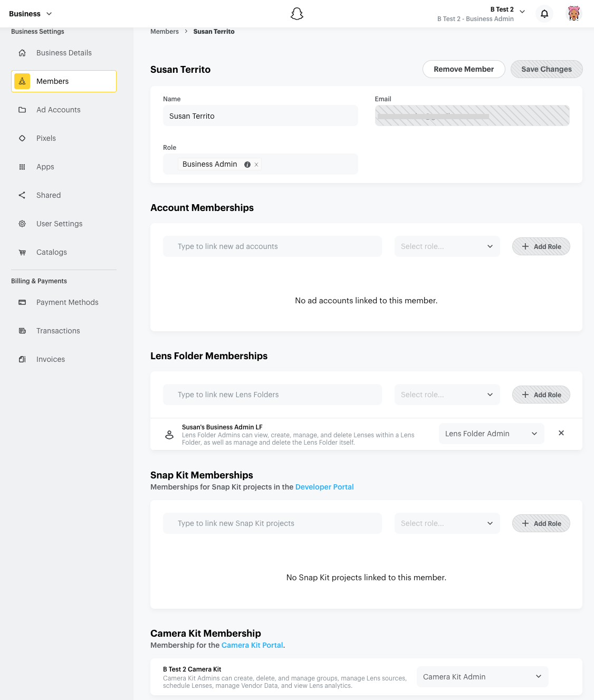
Task: Open the Developer Portal link
Action: tap(324, 487)
